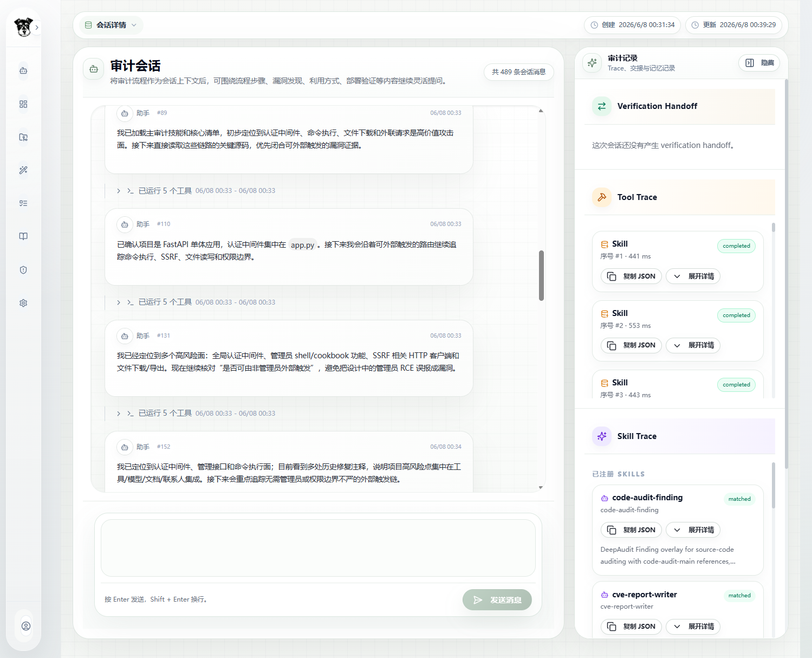
Task: Click the assistant avatar icon of message #110
Action: pos(125,224)
